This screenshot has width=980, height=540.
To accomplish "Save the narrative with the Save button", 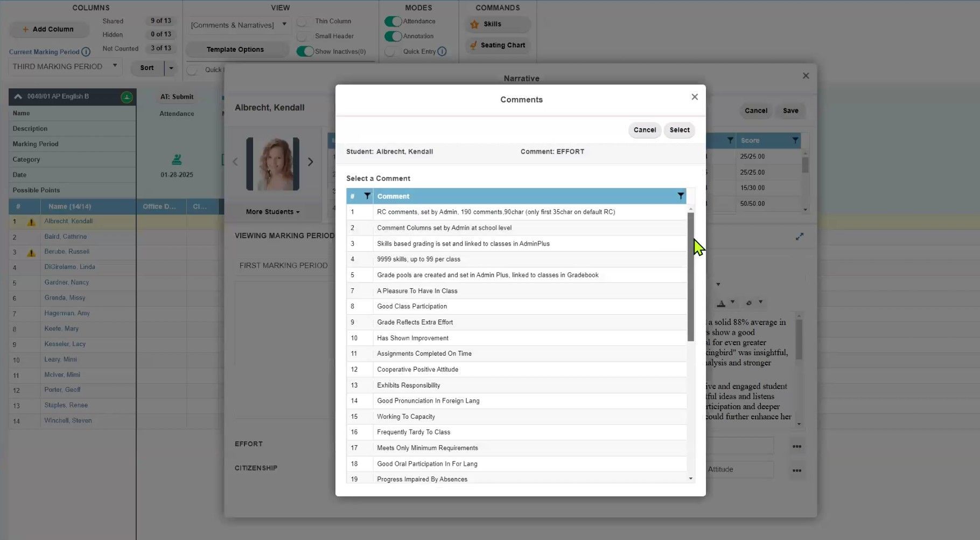I will 790,110.
